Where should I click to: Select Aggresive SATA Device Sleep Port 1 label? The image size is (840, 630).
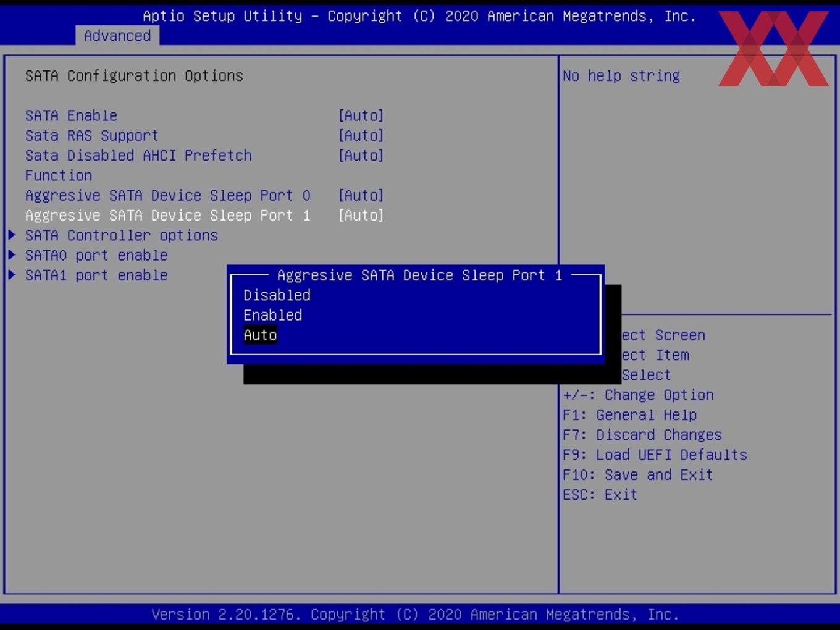168,215
